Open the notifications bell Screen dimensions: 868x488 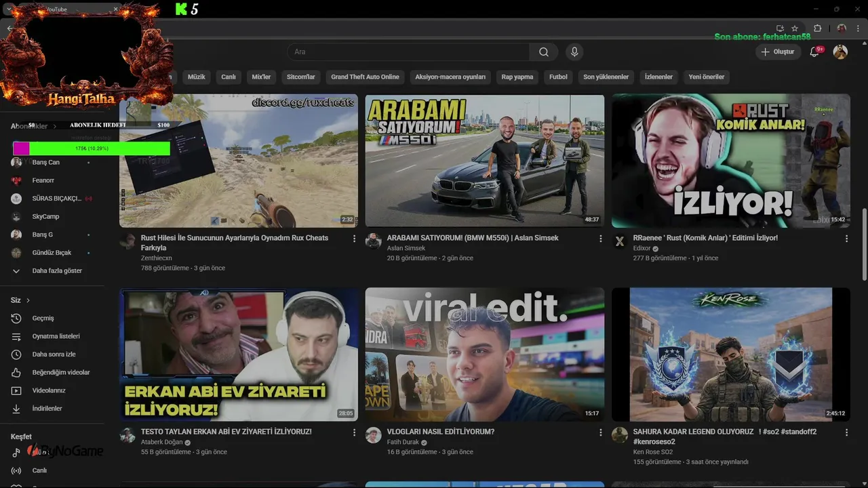(815, 52)
